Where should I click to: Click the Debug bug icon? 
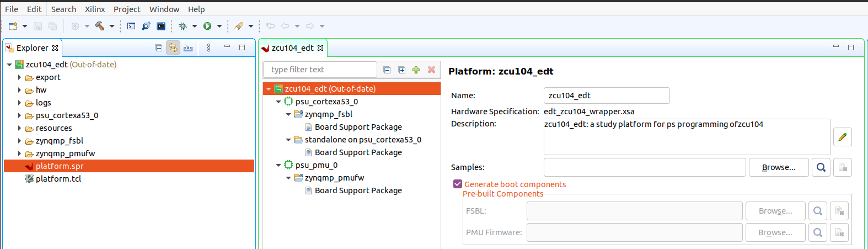tap(183, 26)
